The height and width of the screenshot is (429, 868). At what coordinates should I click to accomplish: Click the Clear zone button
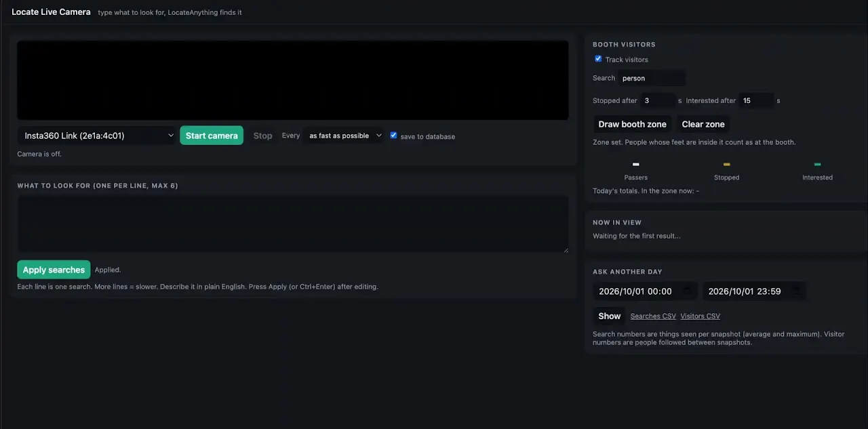[703, 124]
